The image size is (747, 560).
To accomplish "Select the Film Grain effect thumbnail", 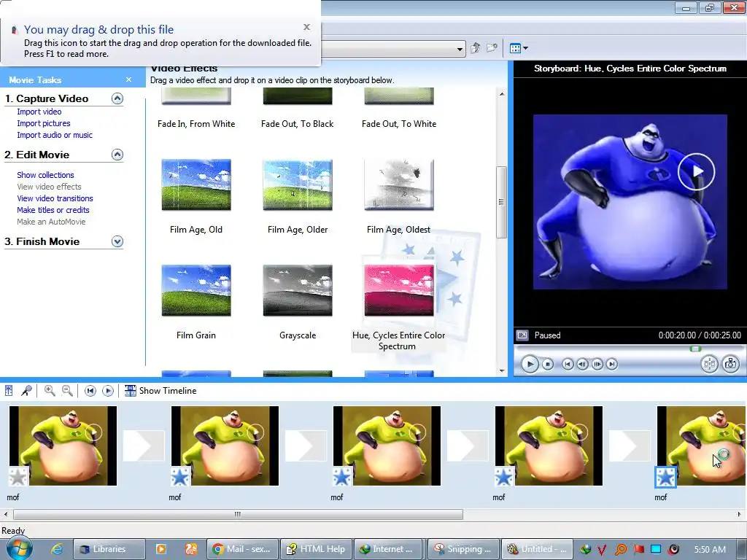I will tap(196, 290).
